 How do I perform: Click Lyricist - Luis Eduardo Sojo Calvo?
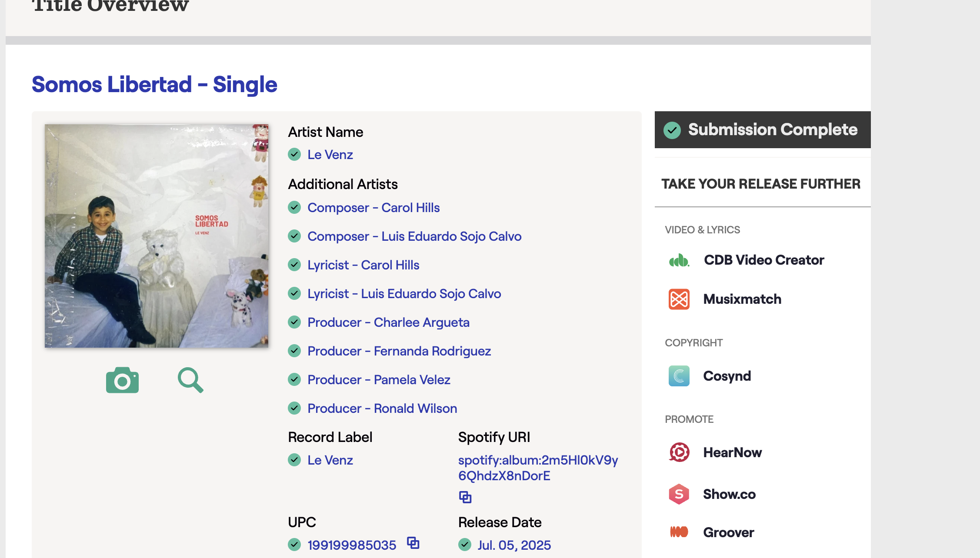click(404, 294)
